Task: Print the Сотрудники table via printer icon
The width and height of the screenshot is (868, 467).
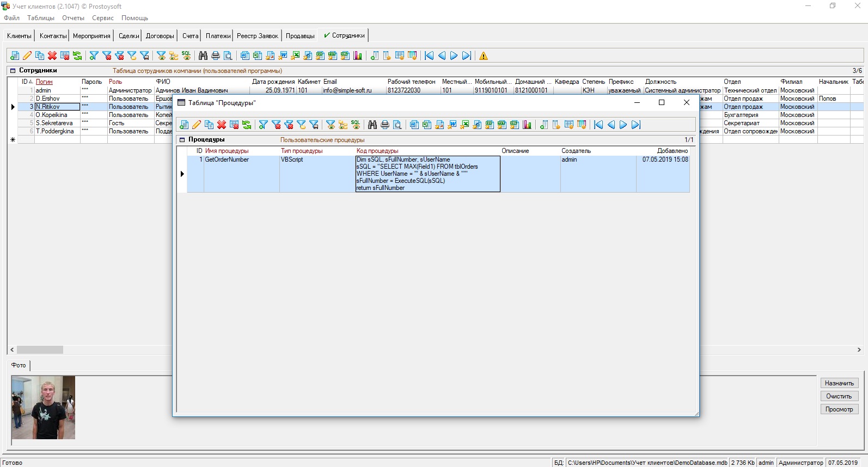Action: (x=216, y=56)
